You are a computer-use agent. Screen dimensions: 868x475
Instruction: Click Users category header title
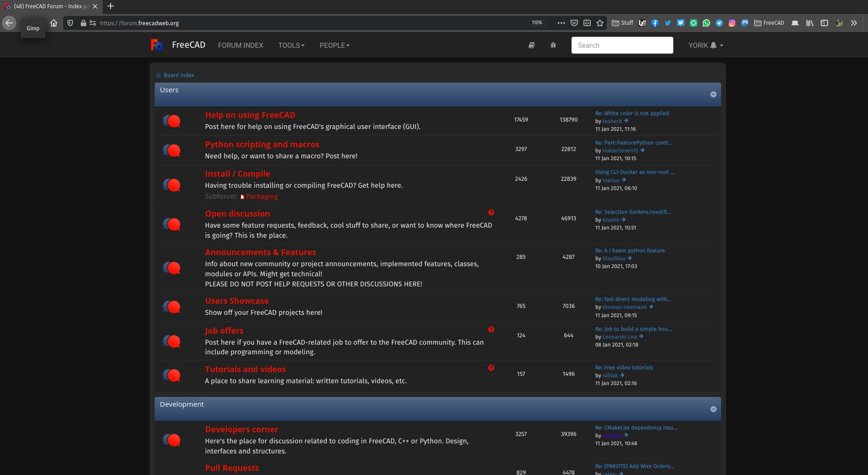(x=169, y=90)
